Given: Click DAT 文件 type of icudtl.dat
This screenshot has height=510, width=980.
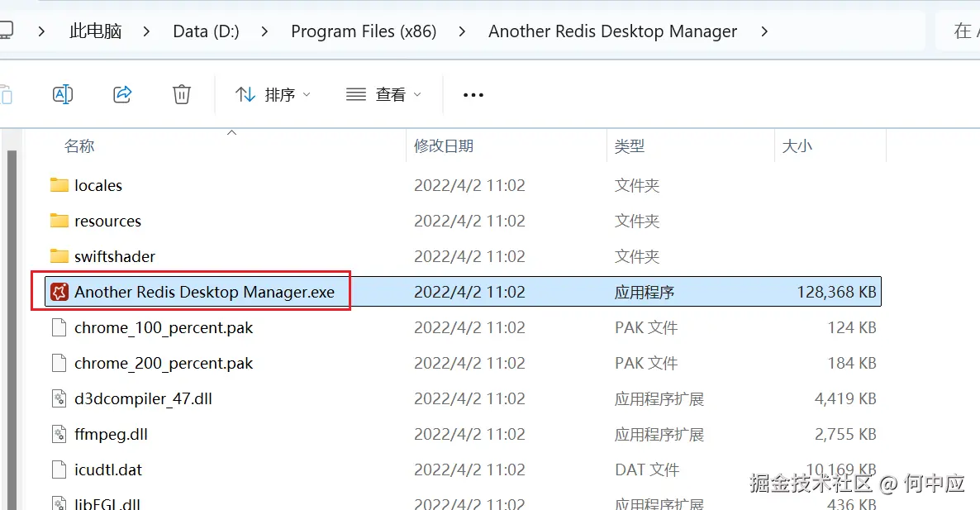Looking at the screenshot, I should 647,470.
